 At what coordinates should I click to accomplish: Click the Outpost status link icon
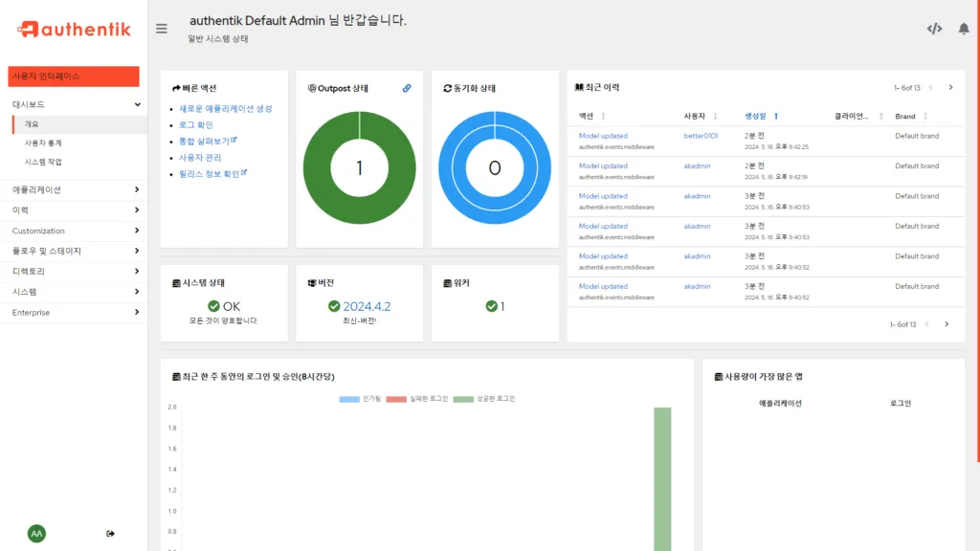407,88
